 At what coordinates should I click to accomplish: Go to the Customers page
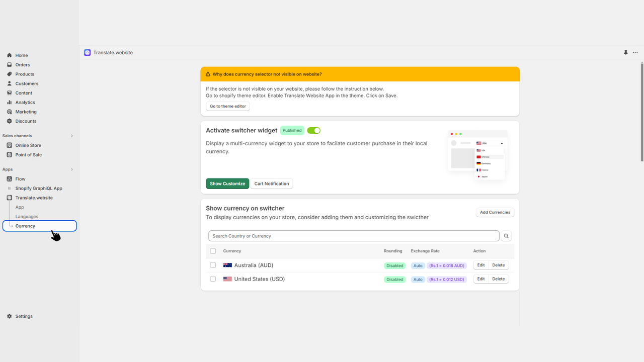coord(27,83)
